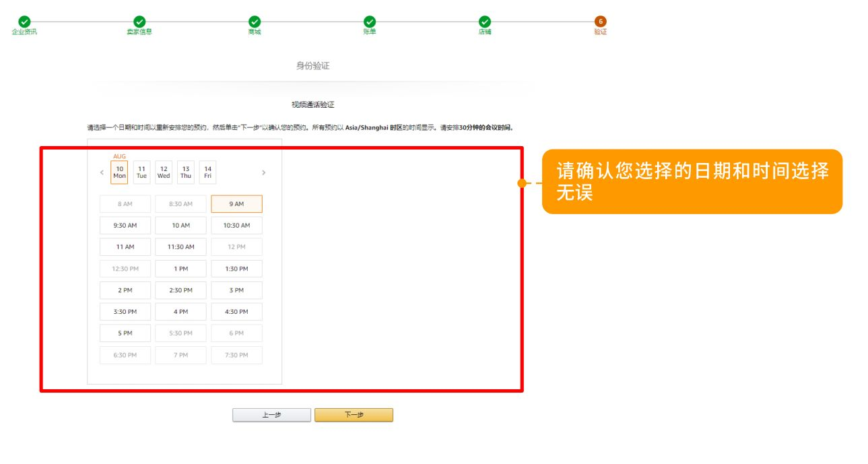Click the 店铺 step checkmark icon
The image size is (868, 464).
pos(485,22)
